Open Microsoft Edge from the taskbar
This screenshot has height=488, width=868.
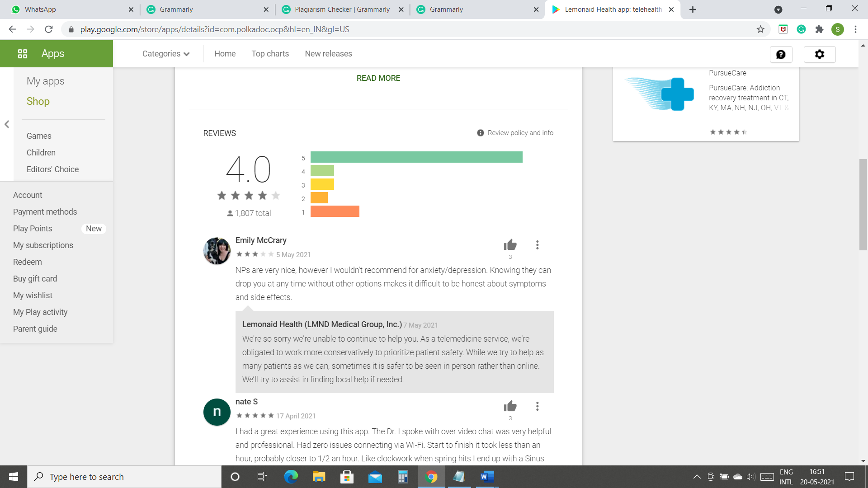(291, 477)
